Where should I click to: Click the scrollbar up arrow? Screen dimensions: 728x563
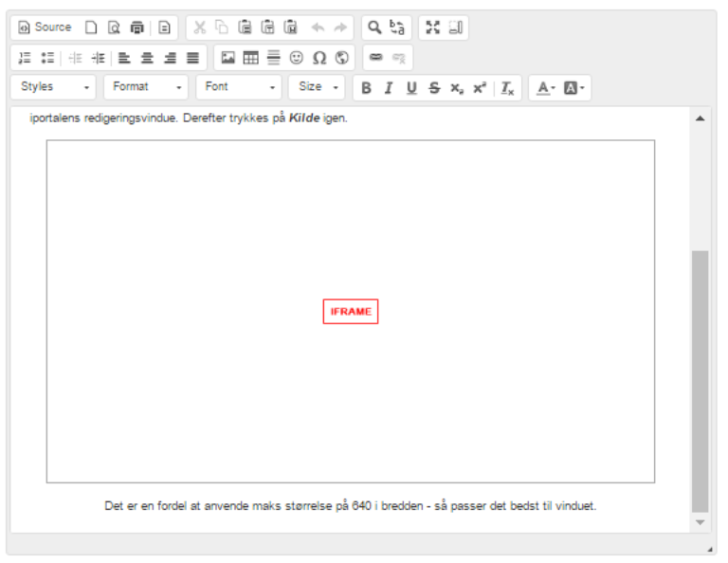point(701,118)
